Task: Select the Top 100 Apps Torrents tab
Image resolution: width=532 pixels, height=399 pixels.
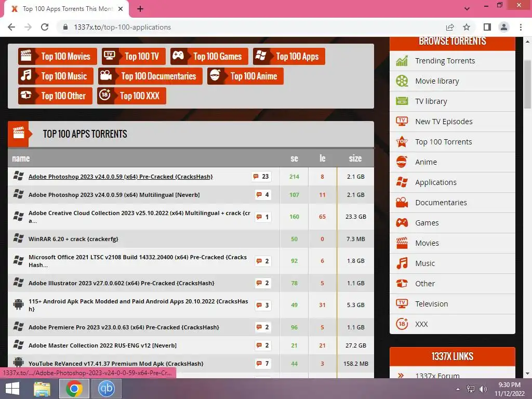Action: click(66, 9)
